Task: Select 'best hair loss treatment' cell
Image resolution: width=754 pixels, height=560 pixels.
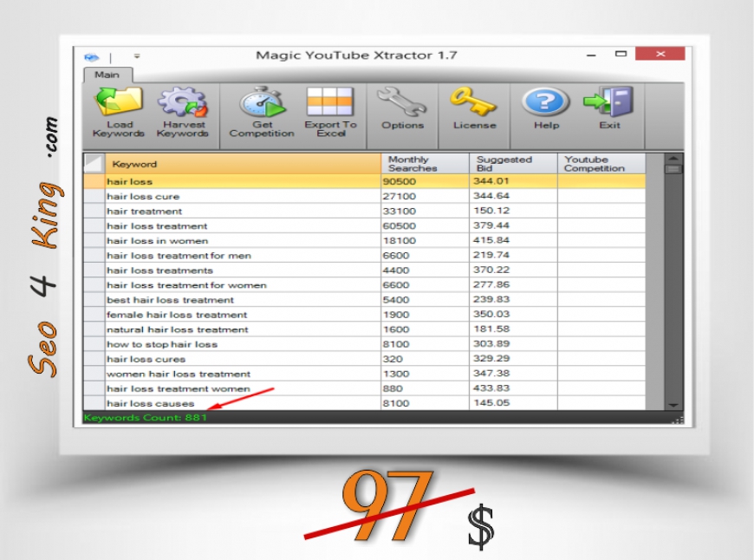Action: 243,300
